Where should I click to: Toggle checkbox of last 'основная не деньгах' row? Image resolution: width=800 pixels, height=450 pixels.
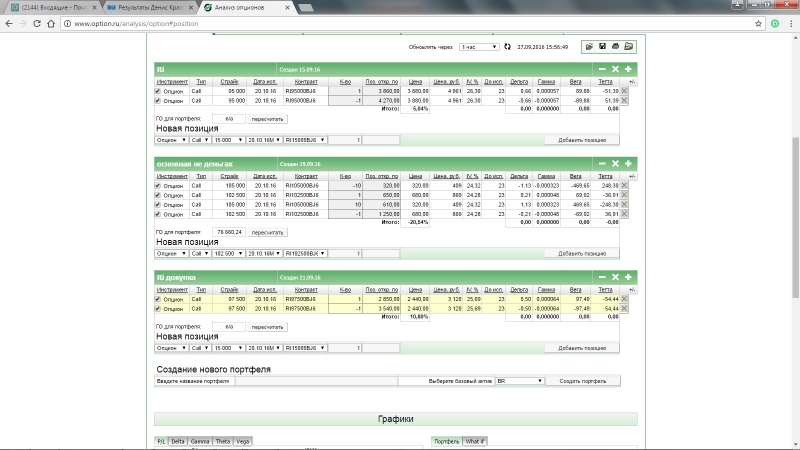click(158, 214)
